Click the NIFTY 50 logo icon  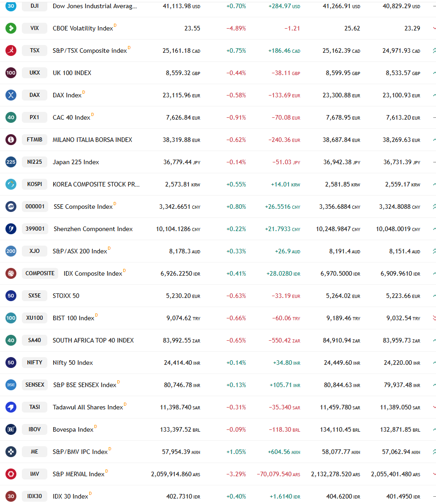tap(11, 363)
